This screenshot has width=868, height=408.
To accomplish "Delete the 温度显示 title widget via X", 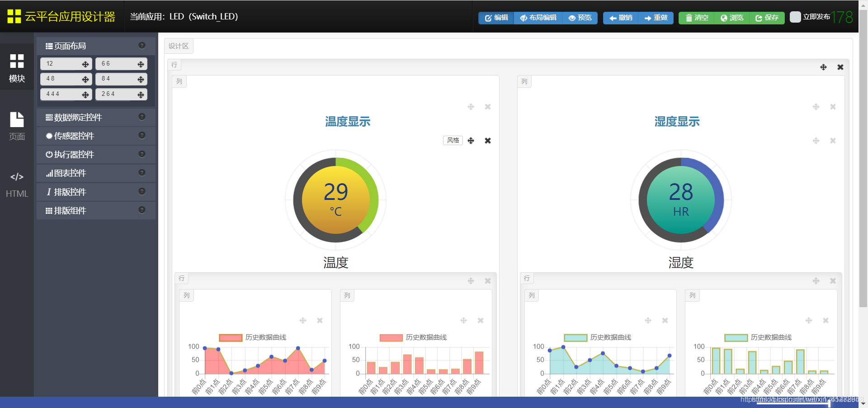I will tap(487, 107).
